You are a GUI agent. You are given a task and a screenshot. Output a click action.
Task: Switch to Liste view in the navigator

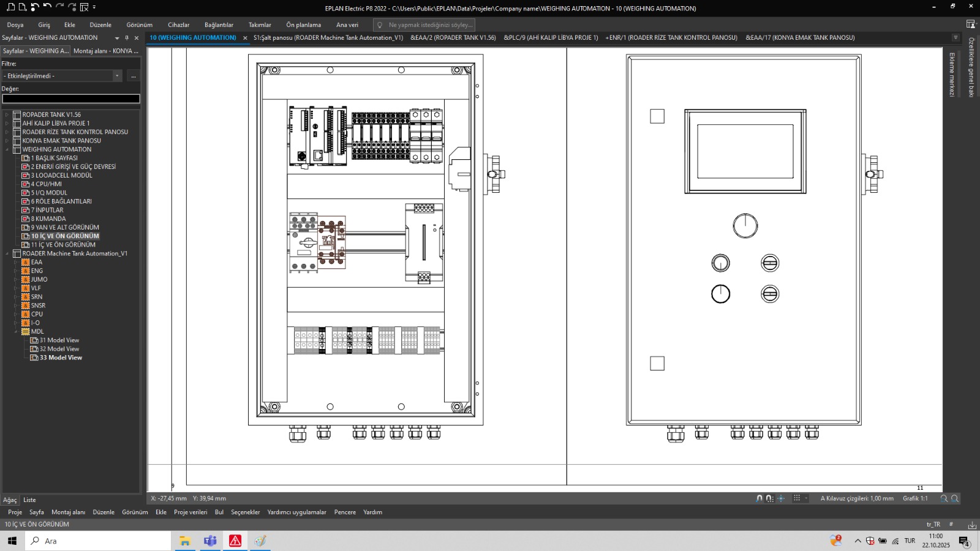point(29,500)
